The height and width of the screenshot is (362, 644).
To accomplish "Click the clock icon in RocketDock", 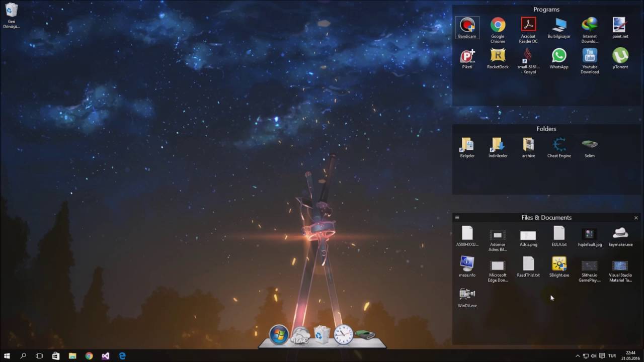I will point(344,335).
